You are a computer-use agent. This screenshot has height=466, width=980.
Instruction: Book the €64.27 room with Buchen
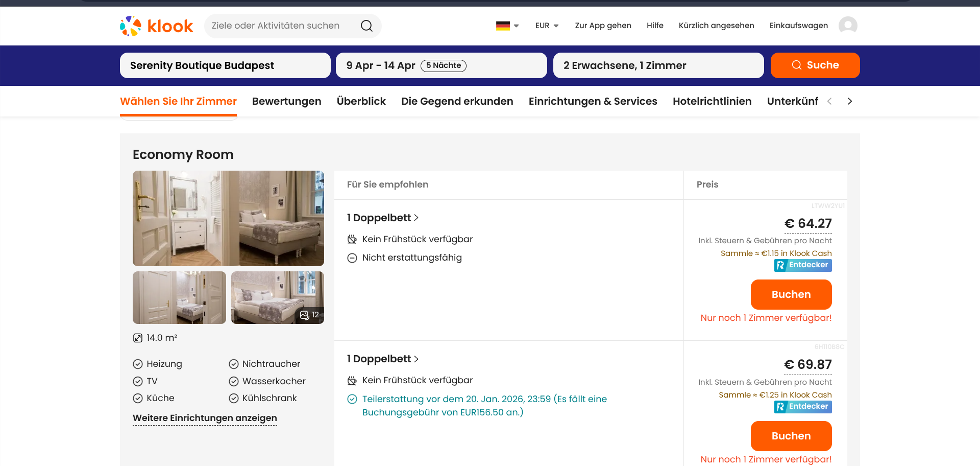[791, 294]
